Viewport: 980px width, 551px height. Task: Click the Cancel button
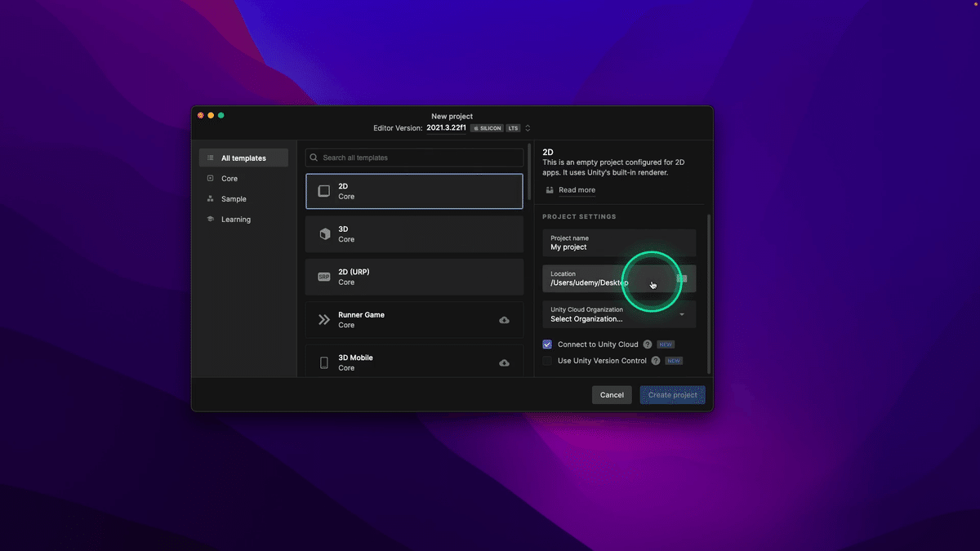(x=612, y=394)
